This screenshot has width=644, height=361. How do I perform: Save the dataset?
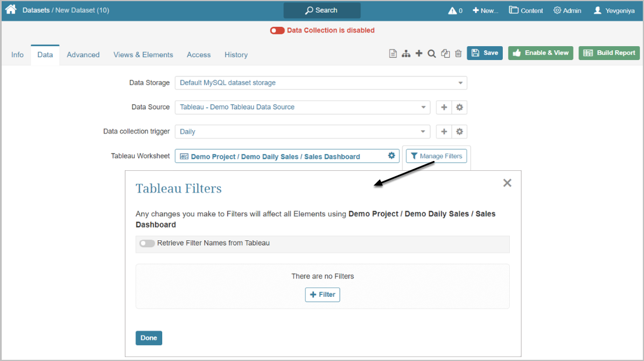[485, 53]
